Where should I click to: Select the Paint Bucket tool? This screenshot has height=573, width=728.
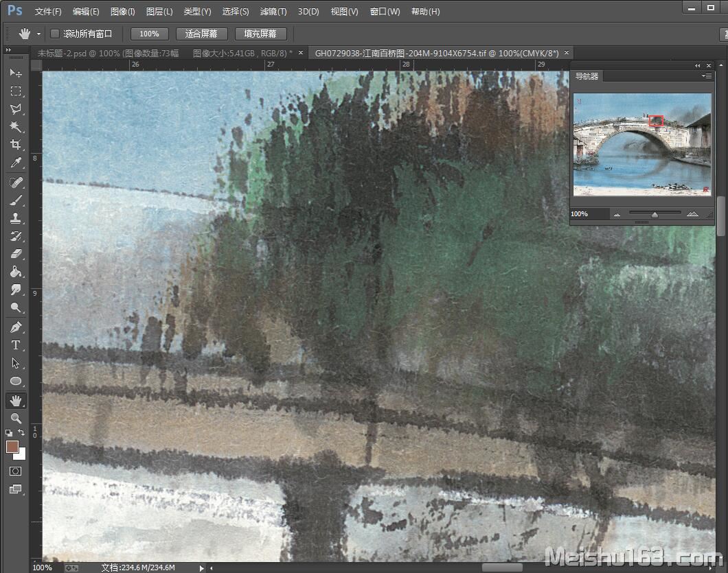[x=15, y=272]
